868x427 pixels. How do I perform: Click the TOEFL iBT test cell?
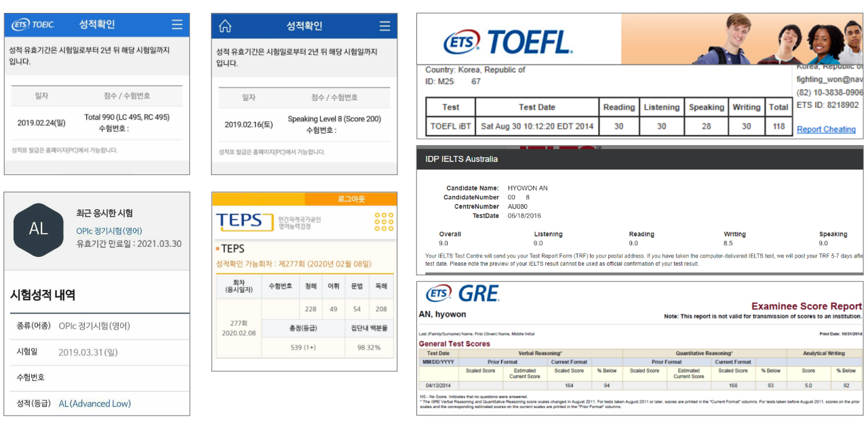click(450, 126)
